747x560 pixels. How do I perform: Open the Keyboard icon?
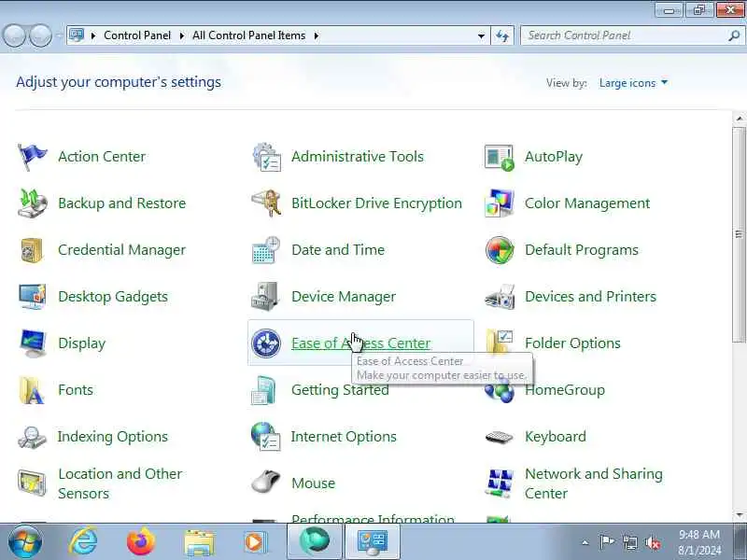click(x=500, y=437)
